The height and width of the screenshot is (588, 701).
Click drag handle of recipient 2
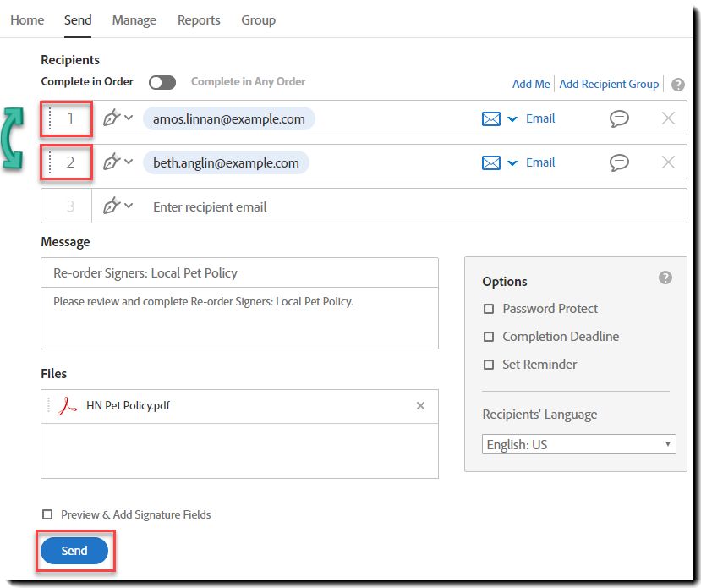coord(50,162)
